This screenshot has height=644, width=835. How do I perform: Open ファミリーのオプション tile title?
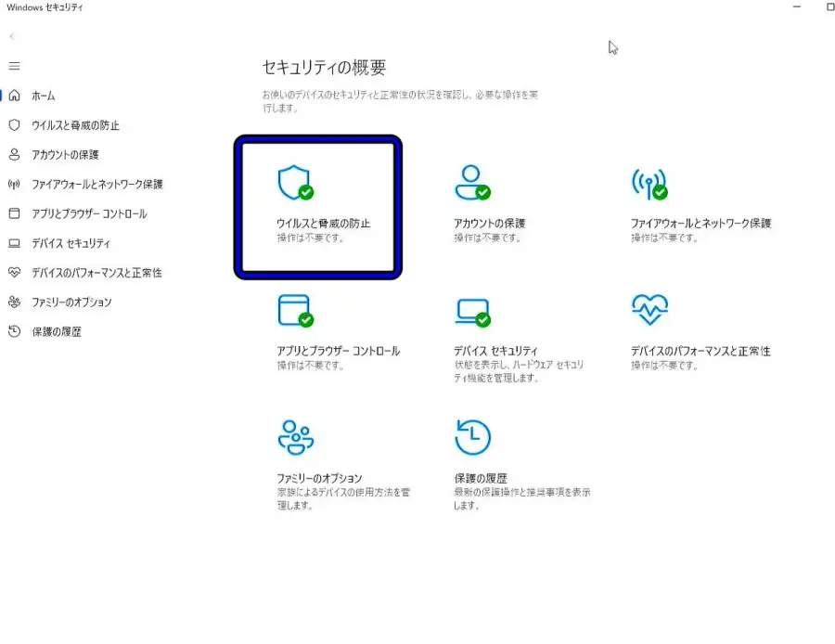coord(319,478)
